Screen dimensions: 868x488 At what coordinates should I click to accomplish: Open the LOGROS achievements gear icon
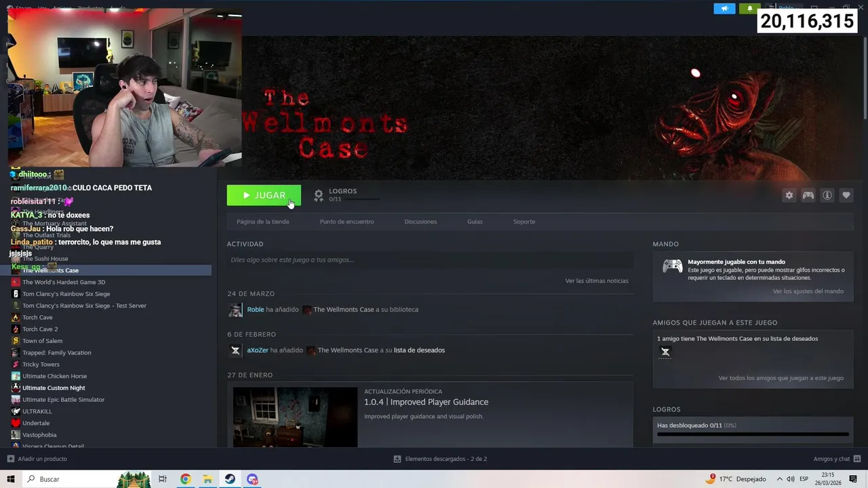coord(319,195)
